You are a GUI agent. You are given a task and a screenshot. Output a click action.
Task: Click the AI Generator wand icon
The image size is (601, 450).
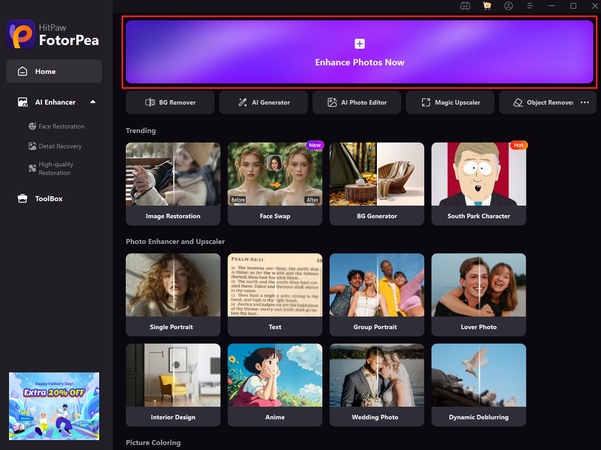click(x=243, y=102)
